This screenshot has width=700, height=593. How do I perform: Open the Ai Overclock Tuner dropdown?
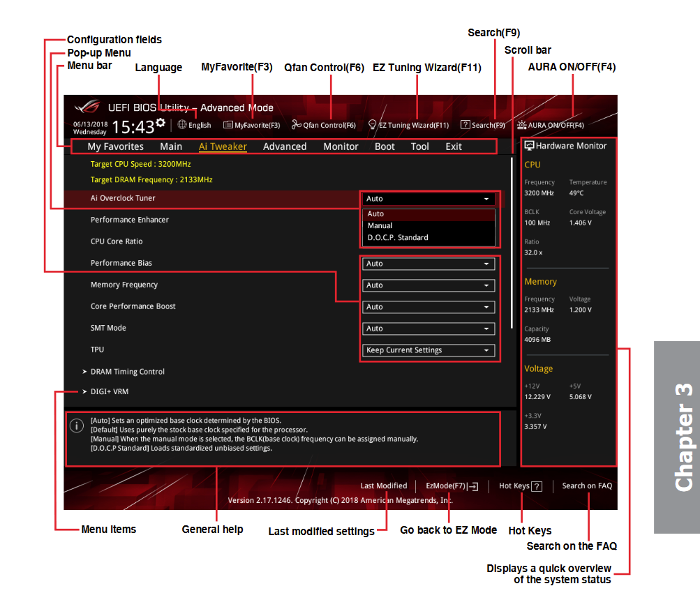[x=429, y=199]
